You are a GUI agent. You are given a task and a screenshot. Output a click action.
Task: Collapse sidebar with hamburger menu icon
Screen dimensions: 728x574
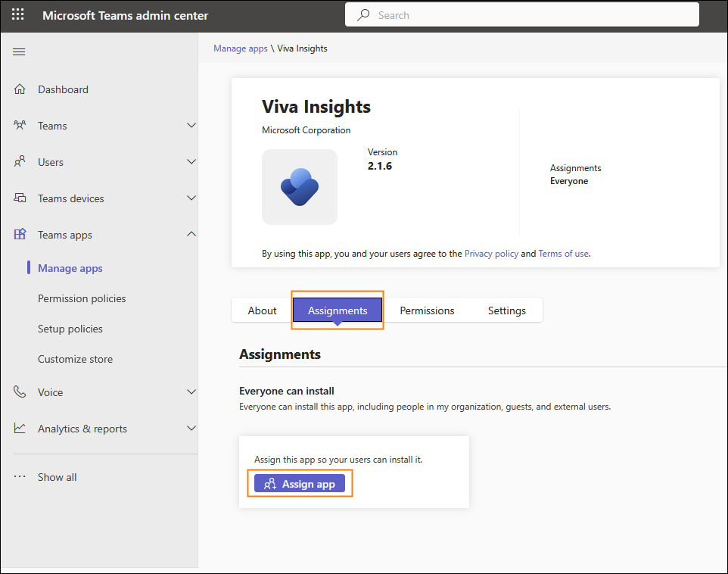(19, 51)
